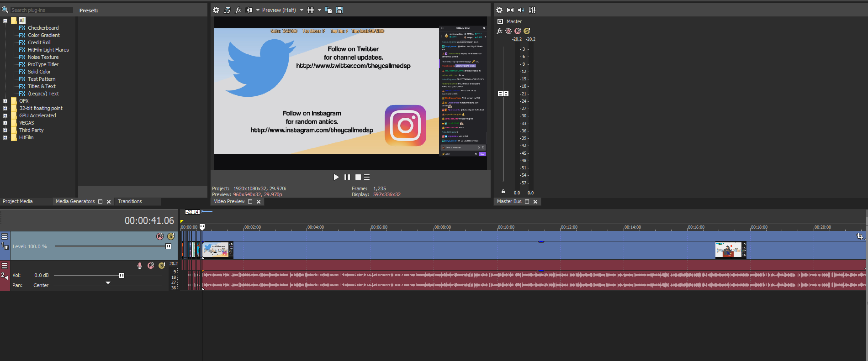Image resolution: width=868 pixels, height=361 pixels.
Task: Arm audio track 2 for recording
Action: pyautogui.click(x=140, y=266)
